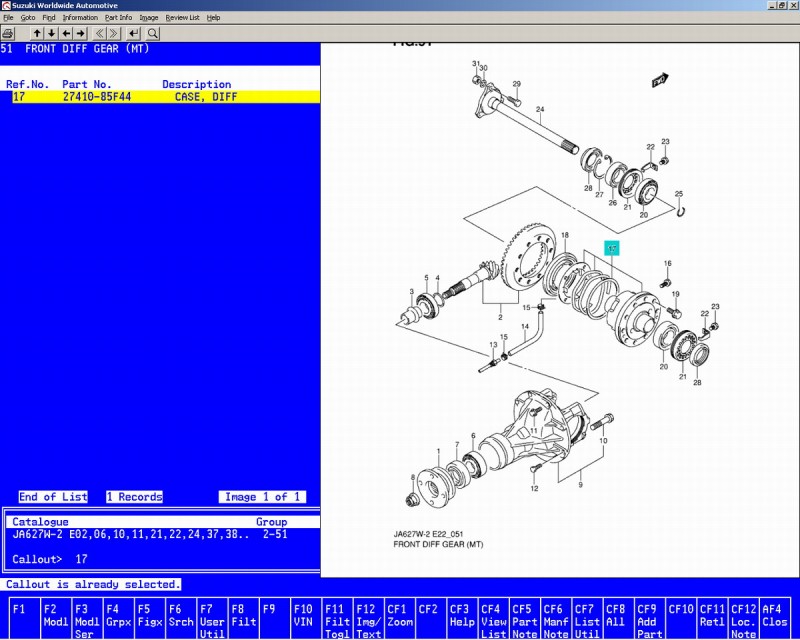Click the highlighted callout 17 in diagram
Viewport: 800px width, 640px height.
tap(612, 249)
